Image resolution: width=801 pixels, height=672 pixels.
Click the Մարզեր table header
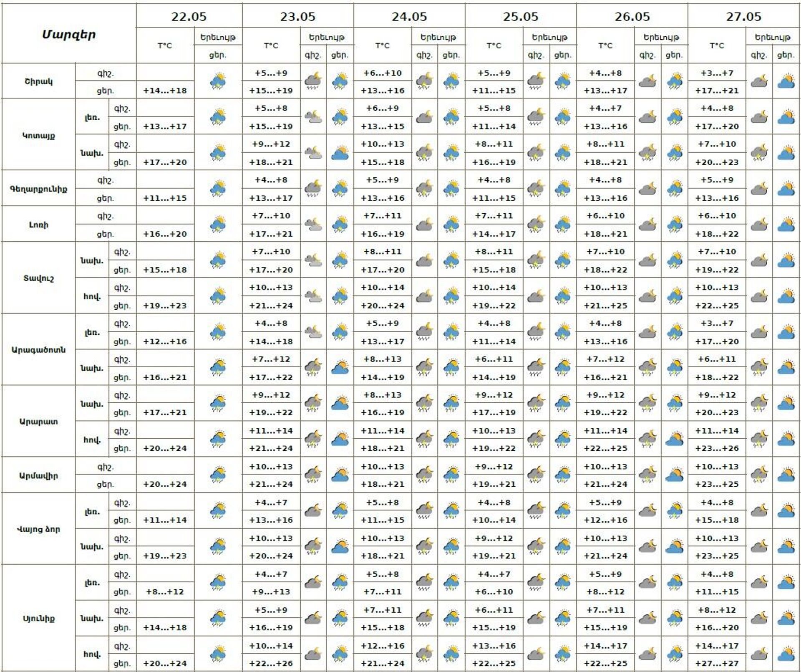(69, 34)
